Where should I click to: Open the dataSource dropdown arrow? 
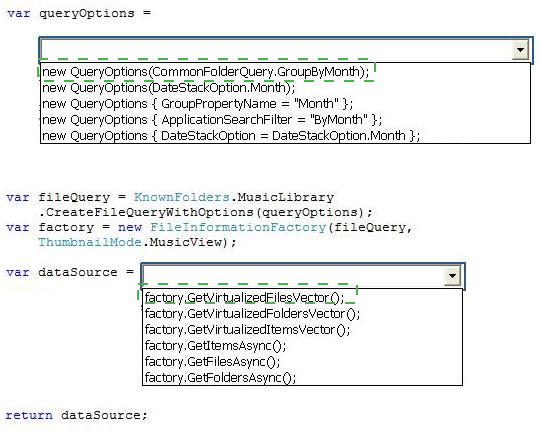[x=452, y=276]
